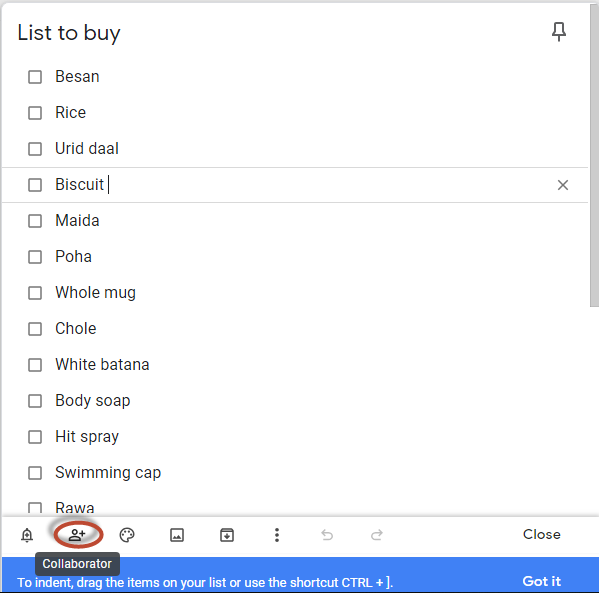The height and width of the screenshot is (593, 599).
Task: Click the Close button
Action: coord(541,534)
